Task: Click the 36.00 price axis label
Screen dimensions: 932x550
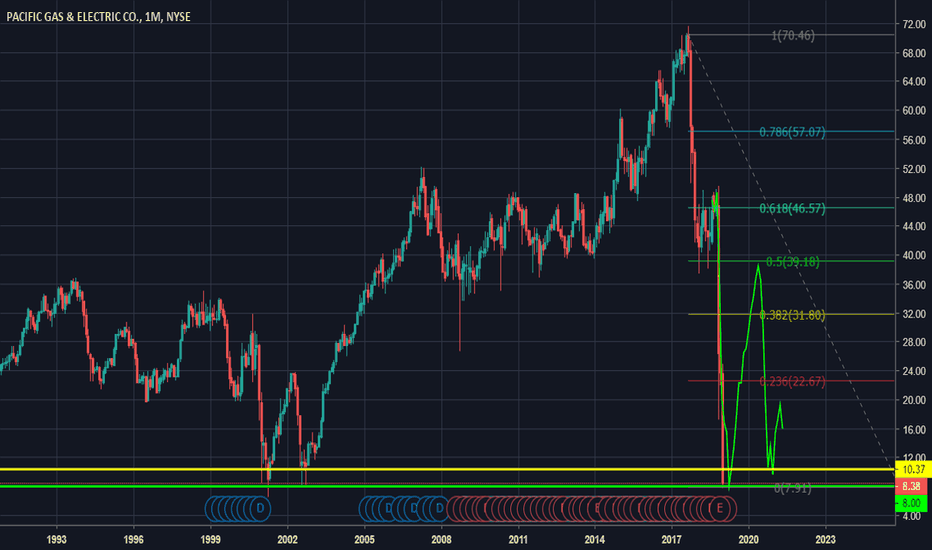Action: 914,285
